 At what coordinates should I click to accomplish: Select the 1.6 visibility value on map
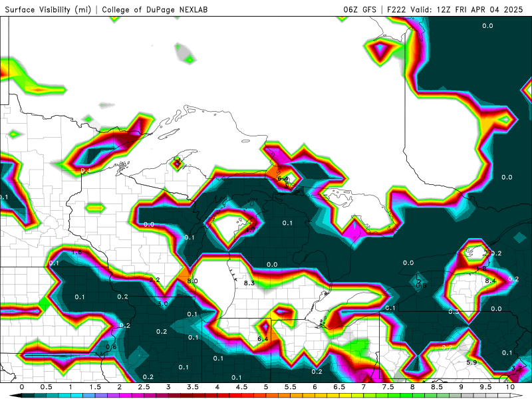pos(76,252)
